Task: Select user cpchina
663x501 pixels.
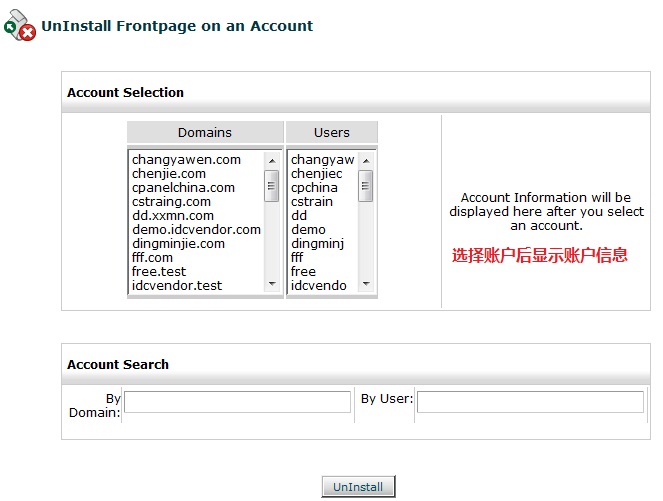Action: [x=314, y=188]
